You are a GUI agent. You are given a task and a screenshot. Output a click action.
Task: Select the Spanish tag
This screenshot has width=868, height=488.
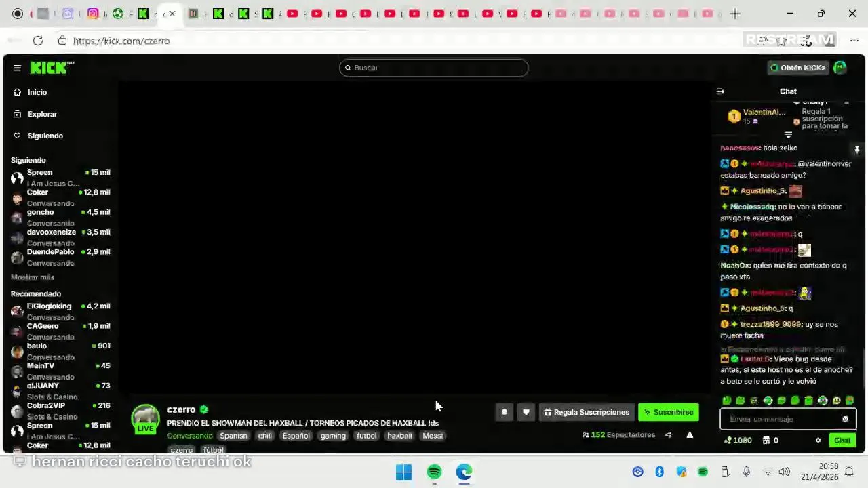point(233,436)
